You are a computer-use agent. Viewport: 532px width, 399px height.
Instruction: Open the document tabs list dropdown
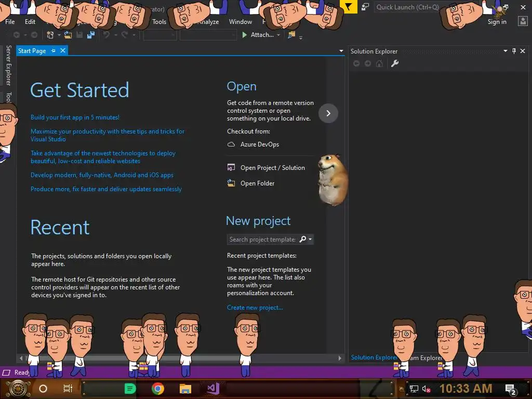pyautogui.click(x=341, y=51)
